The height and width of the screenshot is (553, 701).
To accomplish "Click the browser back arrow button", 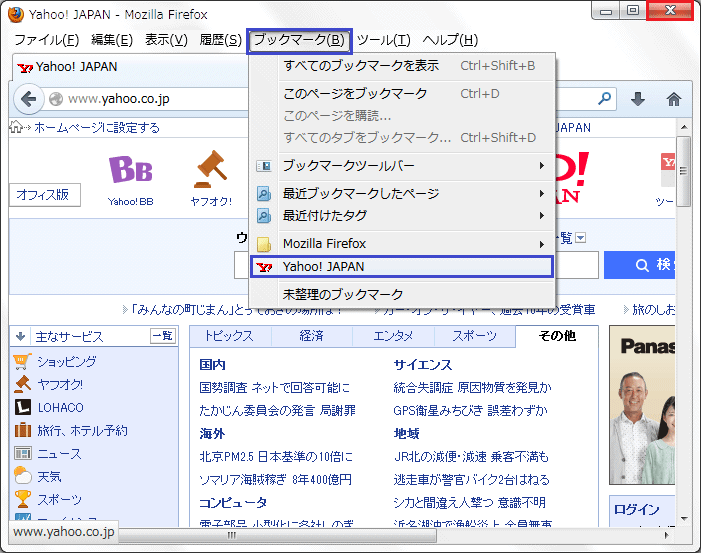I will 27,99.
